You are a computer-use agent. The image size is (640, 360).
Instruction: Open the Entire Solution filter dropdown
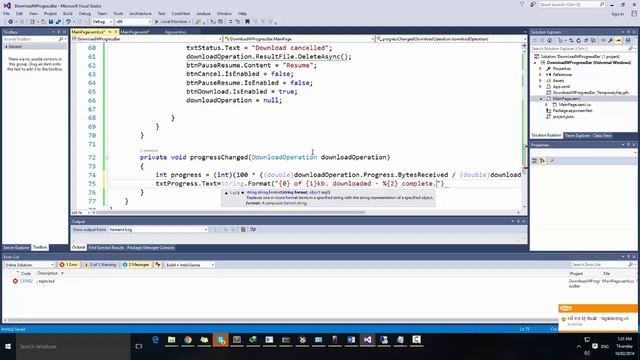pyautogui.click(x=29, y=265)
